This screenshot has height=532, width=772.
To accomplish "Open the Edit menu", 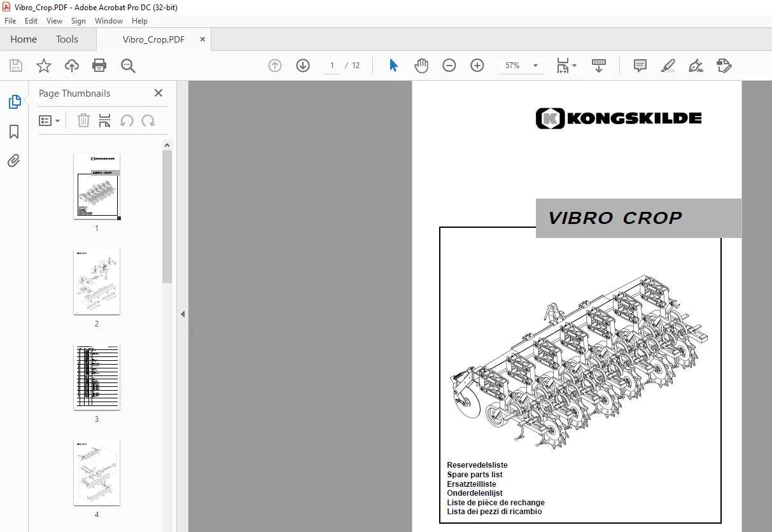I will coord(31,21).
